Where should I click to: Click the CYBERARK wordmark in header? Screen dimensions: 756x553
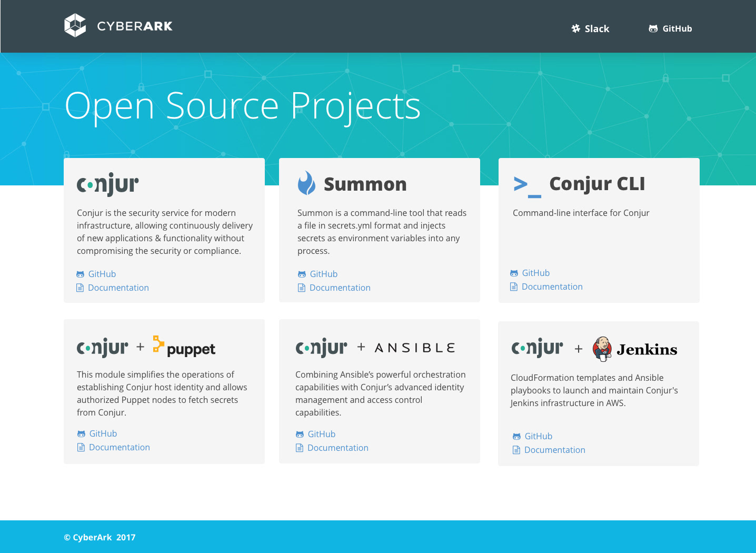click(135, 26)
